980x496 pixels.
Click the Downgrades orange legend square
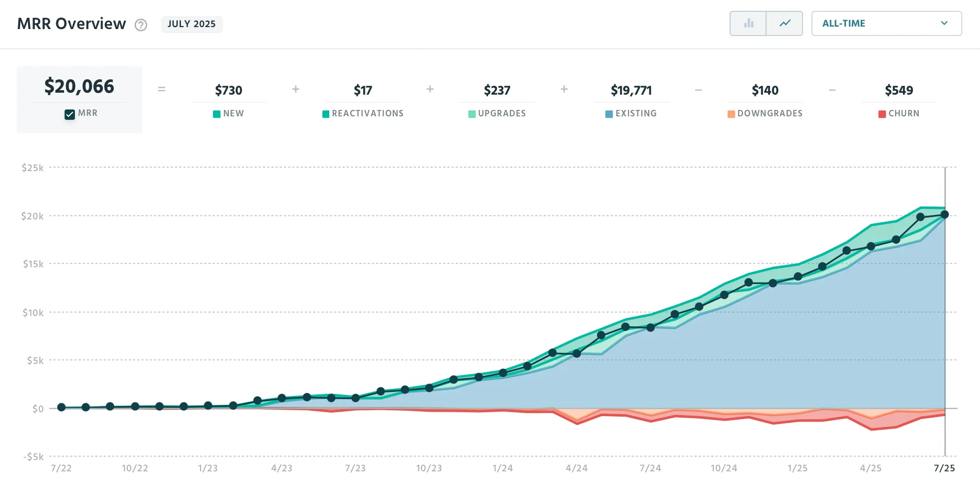pyautogui.click(x=731, y=114)
